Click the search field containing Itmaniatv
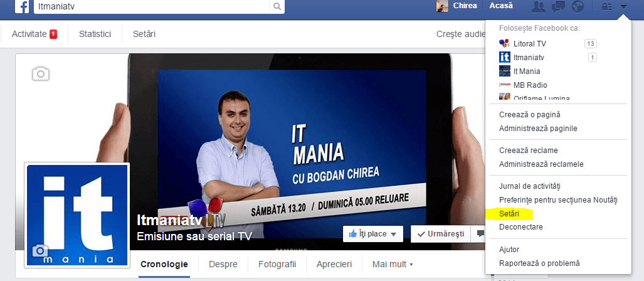The width and height of the screenshot is (644, 281). coord(150,7)
